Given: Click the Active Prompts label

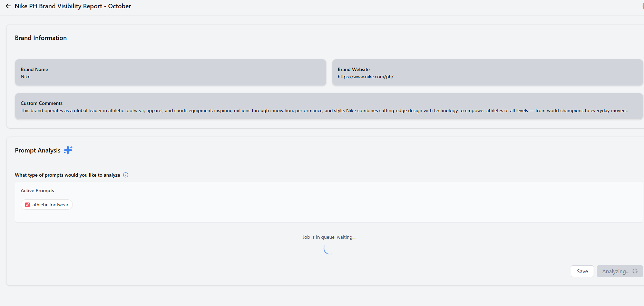Looking at the screenshot, I should coord(37,190).
